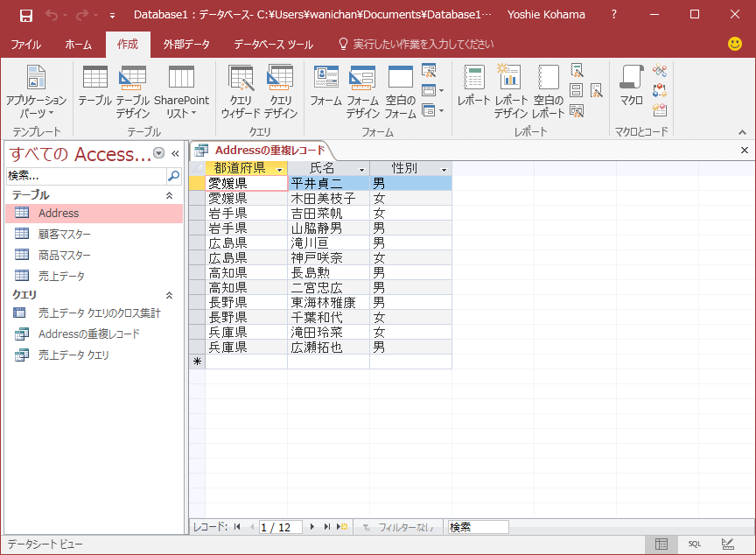Click the smiley feedback icon

[x=734, y=44]
